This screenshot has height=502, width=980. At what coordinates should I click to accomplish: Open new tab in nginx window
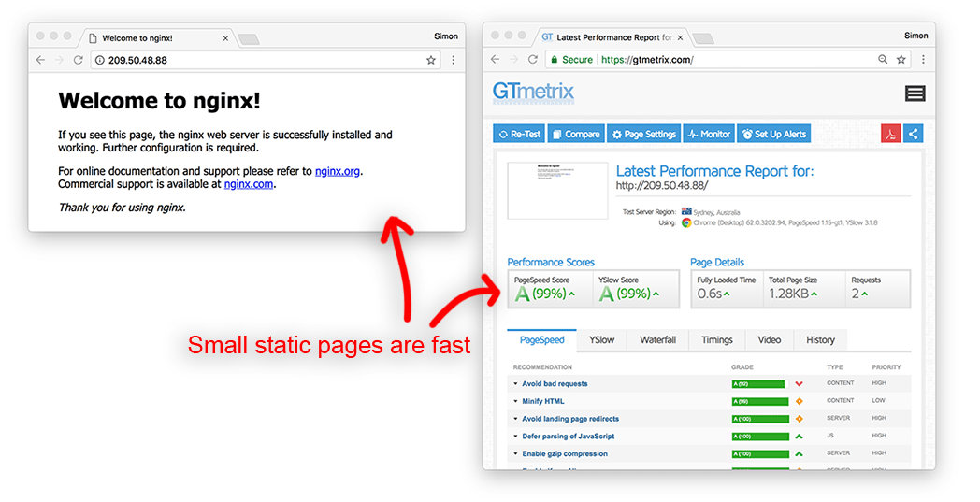tap(249, 39)
